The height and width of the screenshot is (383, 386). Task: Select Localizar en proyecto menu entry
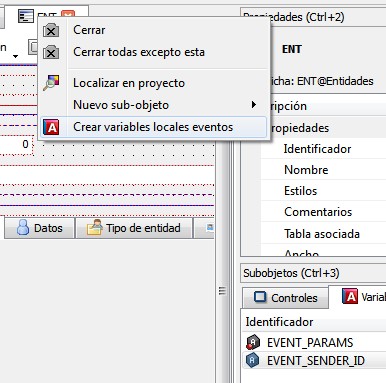pyautogui.click(x=153, y=83)
